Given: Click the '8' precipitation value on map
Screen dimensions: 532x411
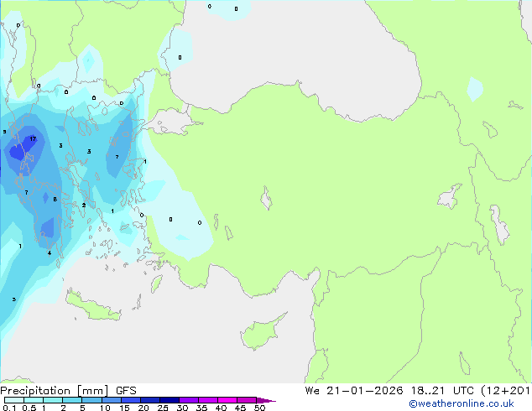Looking at the screenshot, I should point(55,200).
